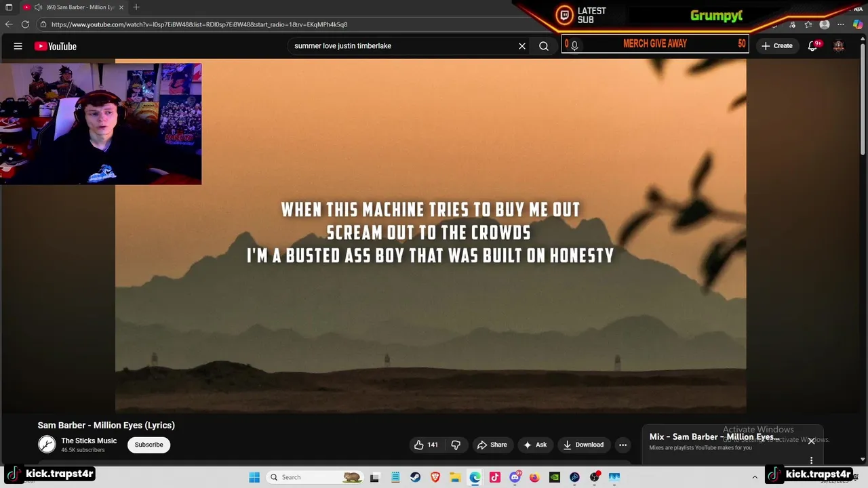Click the magnifier search button

(544, 46)
